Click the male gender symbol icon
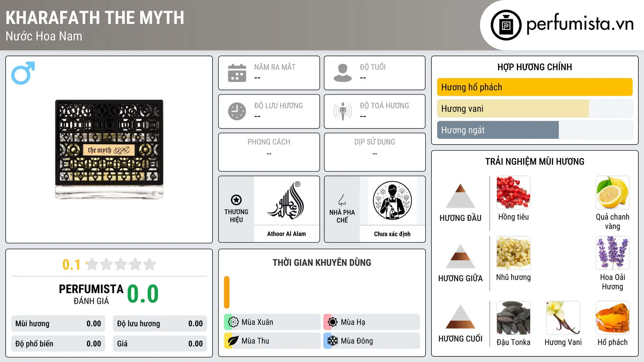This screenshot has height=362, width=644. (x=23, y=73)
